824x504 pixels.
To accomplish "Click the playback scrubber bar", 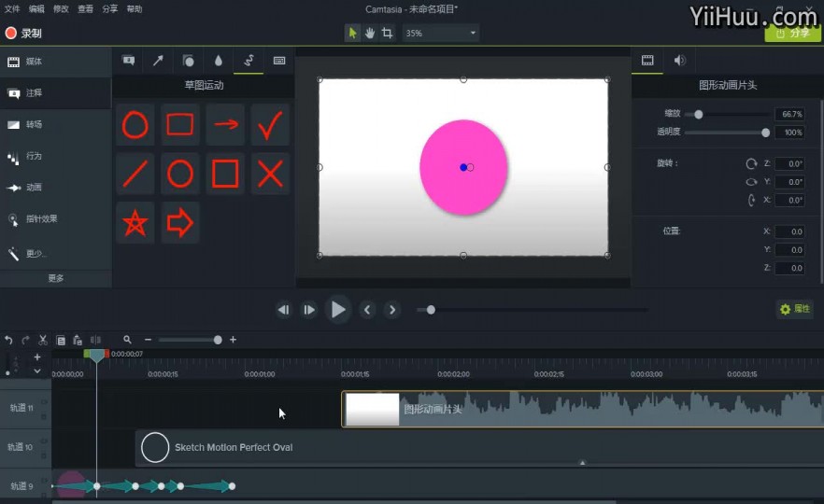I will [533, 310].
